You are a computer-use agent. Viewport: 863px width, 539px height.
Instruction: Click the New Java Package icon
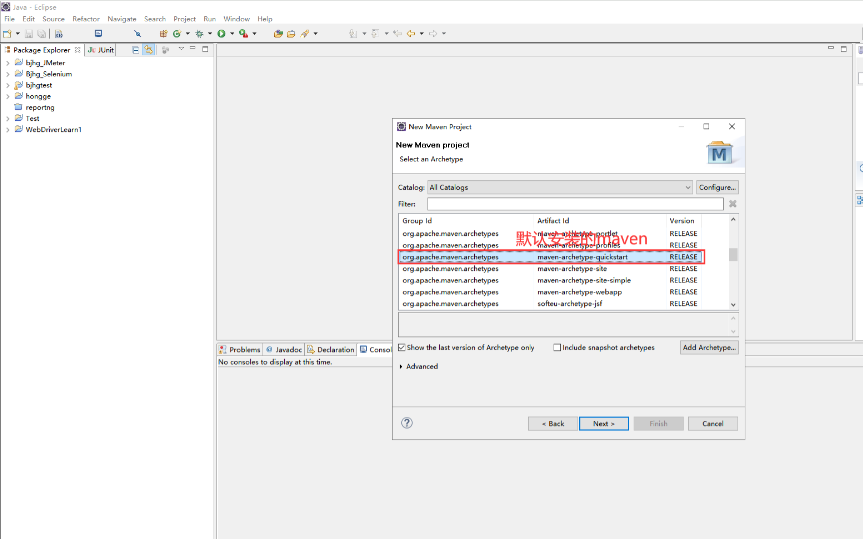click(x=163, y=34)
